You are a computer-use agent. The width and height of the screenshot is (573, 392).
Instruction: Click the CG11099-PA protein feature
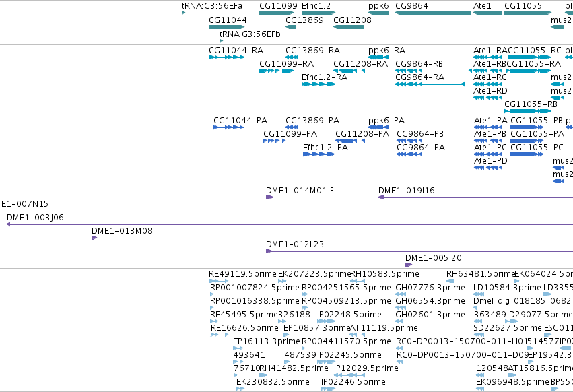[x=274, y=141]
